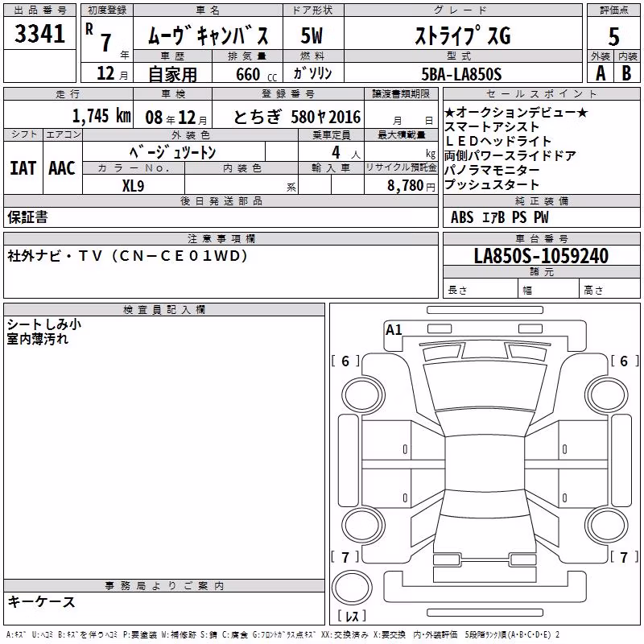Select first registration month 12月
The height and width of the screenshot is (644, 644).
(x=112, y=73)
